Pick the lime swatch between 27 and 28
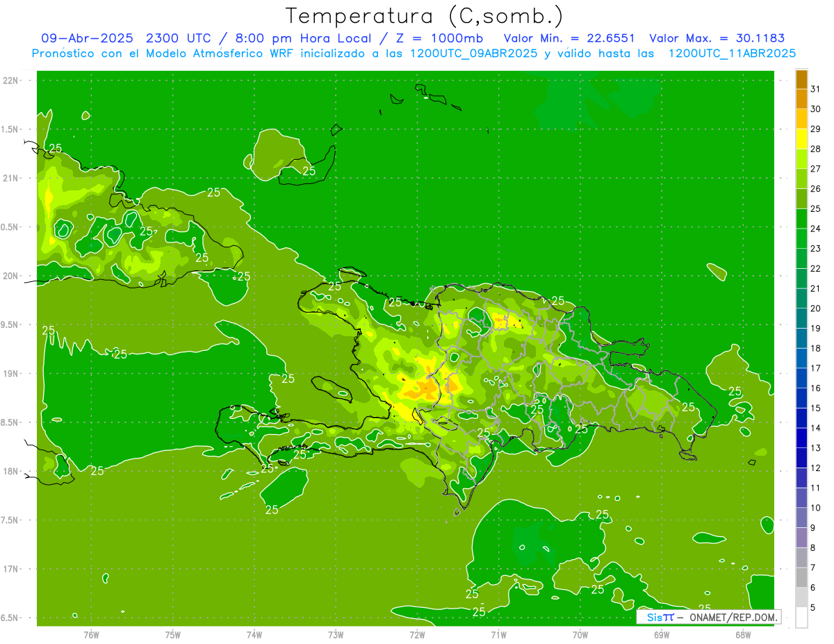This screenshot has width=834, height=644. click(x=801, y=159)
